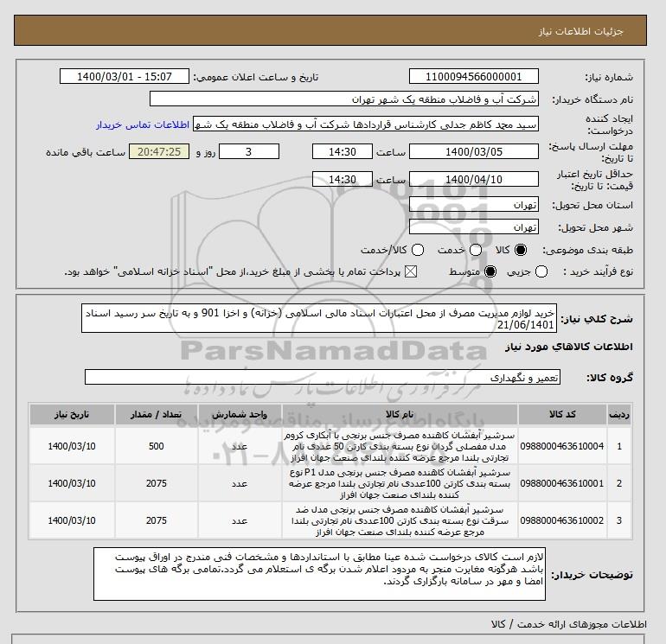
Task: Click the announcement date field 1400/03/01 - 15:07
Action: (125, 77)
